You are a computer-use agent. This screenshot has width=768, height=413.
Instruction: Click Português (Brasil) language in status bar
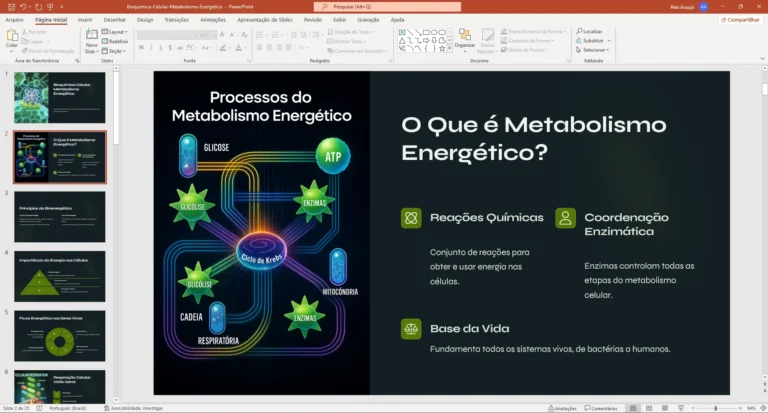(68, 408)
